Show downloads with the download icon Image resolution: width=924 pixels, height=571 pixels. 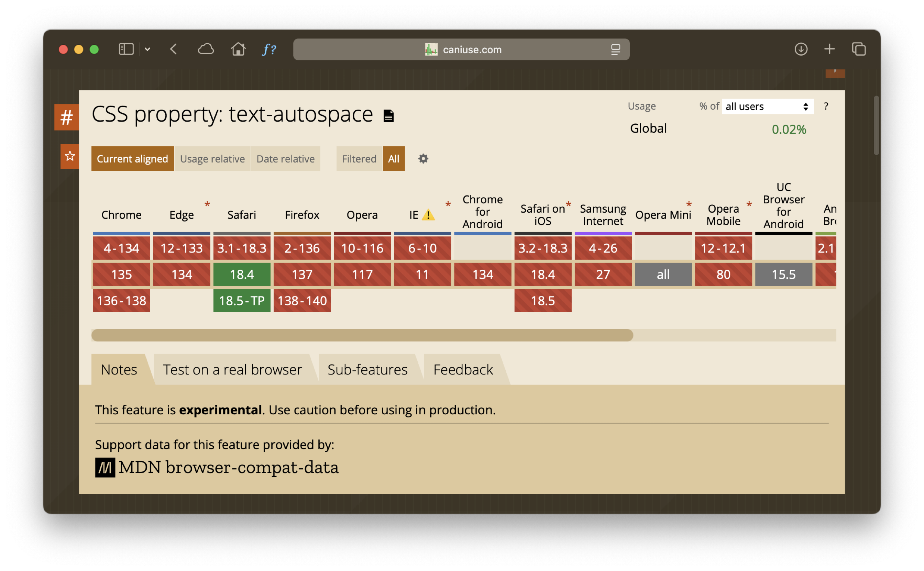coord(801,49)
